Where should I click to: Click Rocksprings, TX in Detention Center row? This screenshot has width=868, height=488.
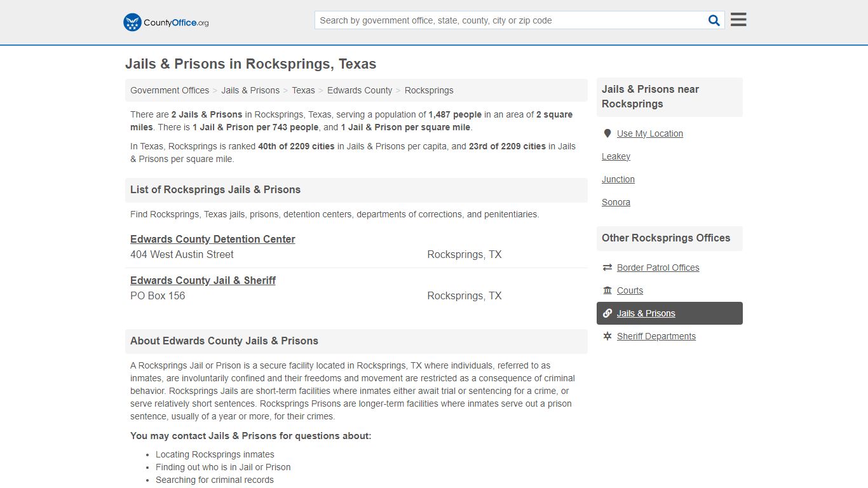tap(465, 254)
